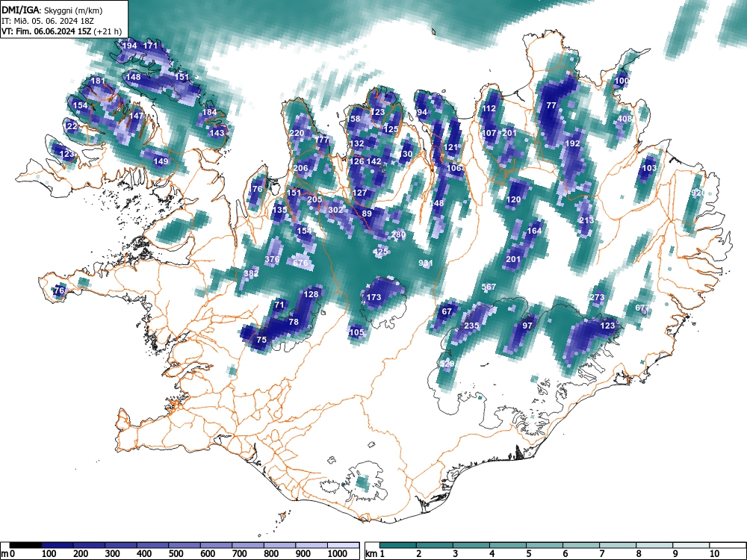Click the '500' label in the meter legend

click(176, 554)
